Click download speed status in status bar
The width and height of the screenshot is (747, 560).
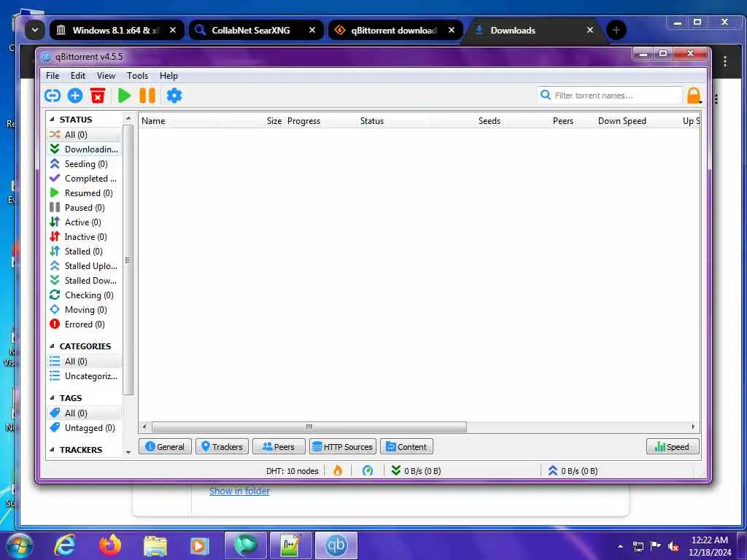click(x=416, y=471)
